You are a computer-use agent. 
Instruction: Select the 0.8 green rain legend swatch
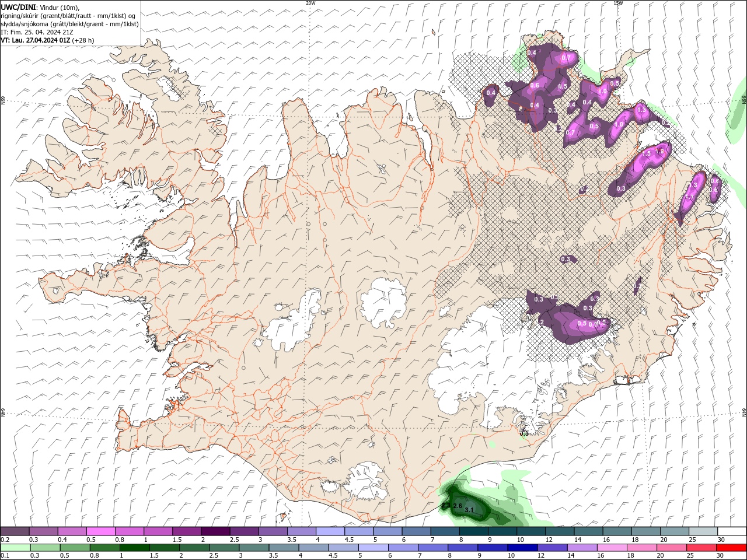(104, 548)
